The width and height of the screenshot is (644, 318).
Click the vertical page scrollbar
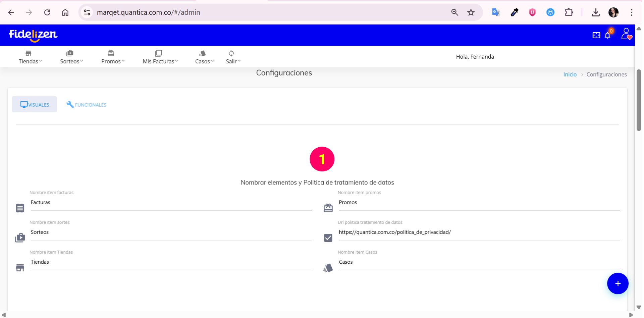point(639,101)
